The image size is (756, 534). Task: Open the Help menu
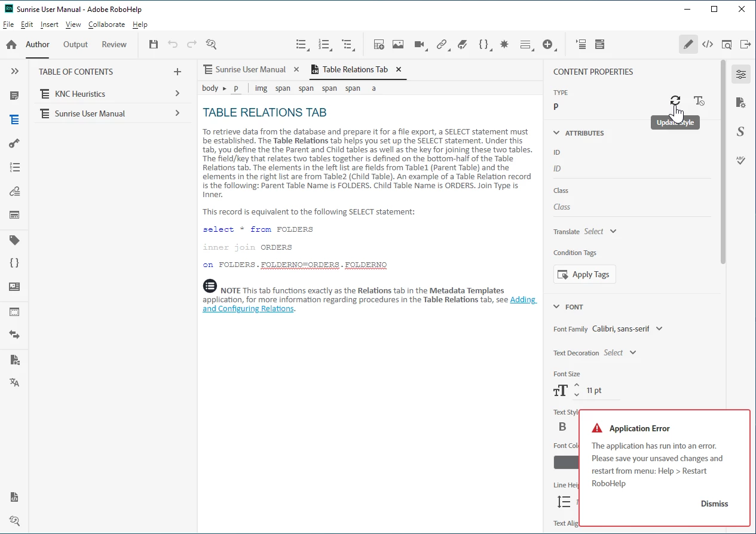(x=140, y=24)
